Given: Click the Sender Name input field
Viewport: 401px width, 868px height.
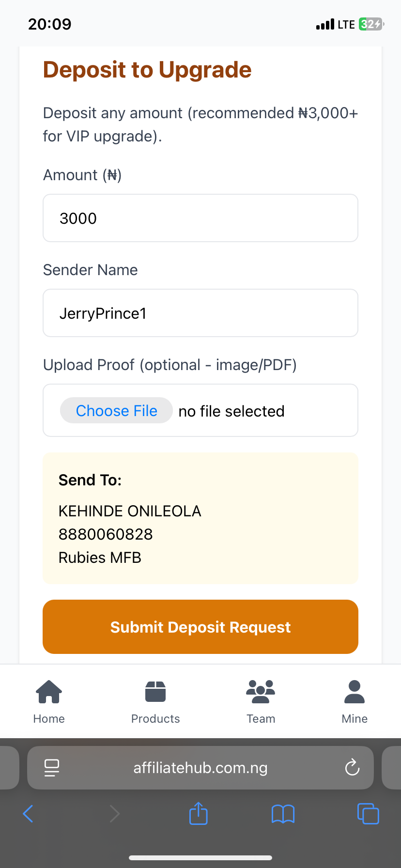Looking at the screenshot, I should tap(200, 313).
